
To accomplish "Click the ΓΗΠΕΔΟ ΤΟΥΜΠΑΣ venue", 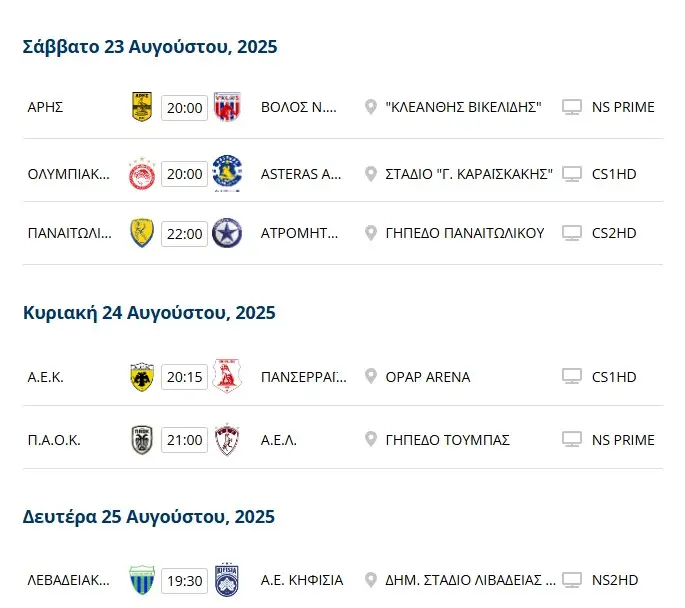I will [448, 440].
